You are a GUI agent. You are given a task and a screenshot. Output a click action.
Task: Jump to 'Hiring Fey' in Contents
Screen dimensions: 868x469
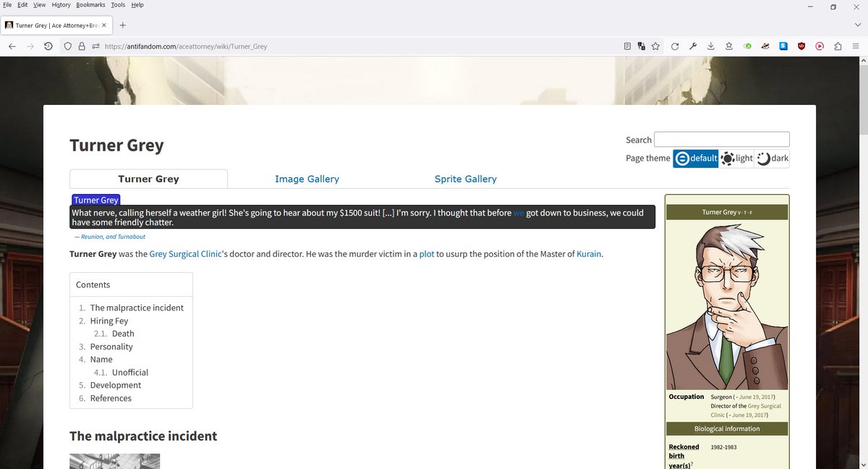coord(109,321)
